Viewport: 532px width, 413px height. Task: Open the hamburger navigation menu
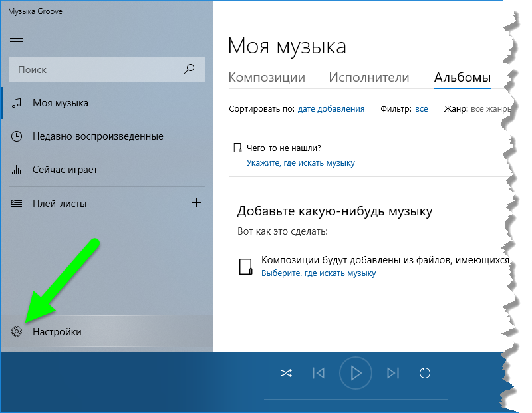(x=16, y=38)
